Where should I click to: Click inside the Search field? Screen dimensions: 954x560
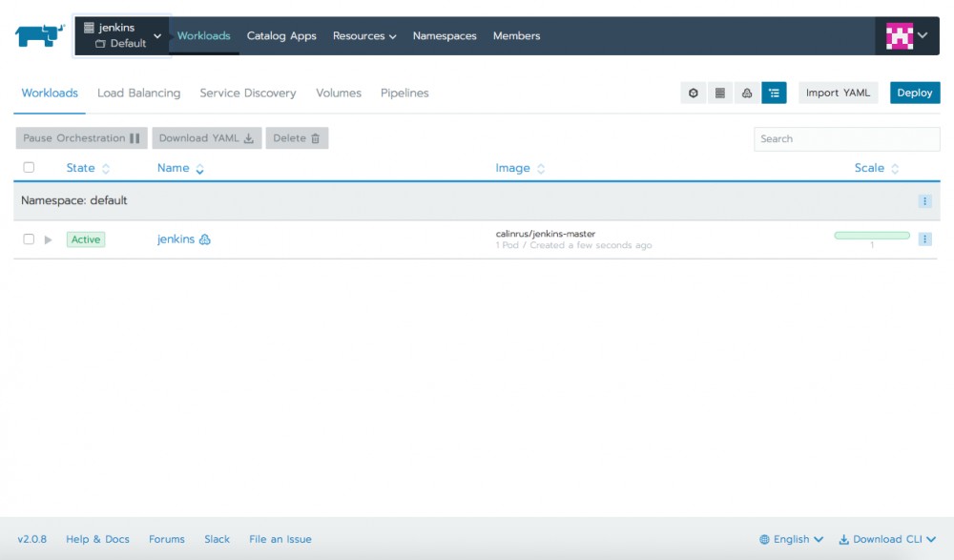[846, 138]
